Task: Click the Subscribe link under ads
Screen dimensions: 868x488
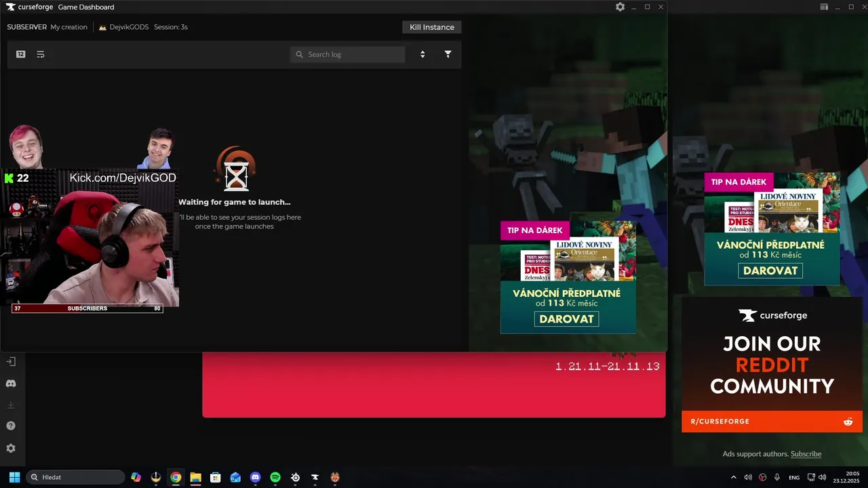Action: pos(806,454)
